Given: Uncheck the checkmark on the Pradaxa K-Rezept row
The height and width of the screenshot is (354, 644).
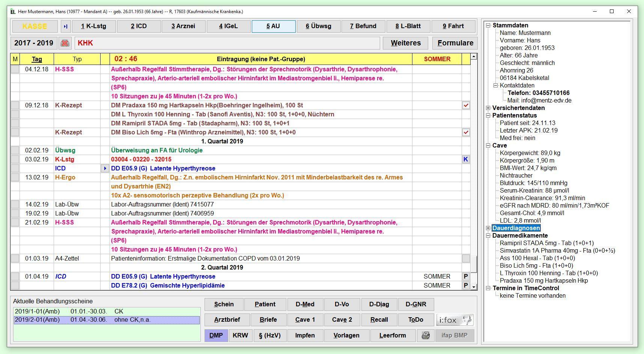Looking at the screenshot, I should (466, 105).
